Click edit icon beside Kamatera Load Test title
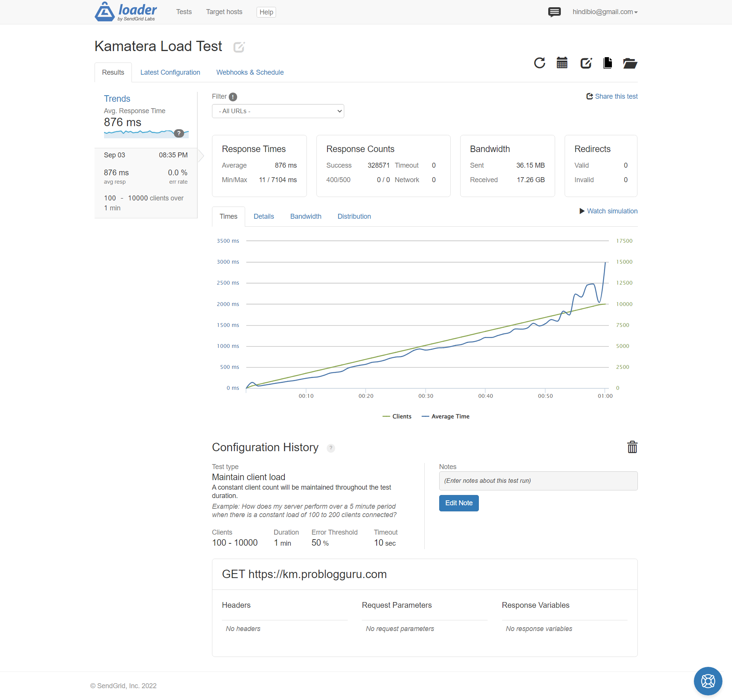This screenshot has height=700, width=732. click(x=239, y=47)
